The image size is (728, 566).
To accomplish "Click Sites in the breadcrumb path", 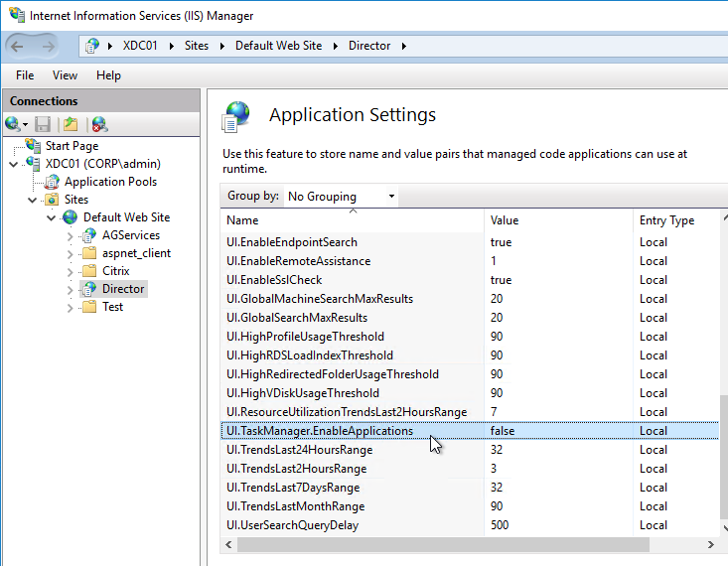I will point(197,46).
